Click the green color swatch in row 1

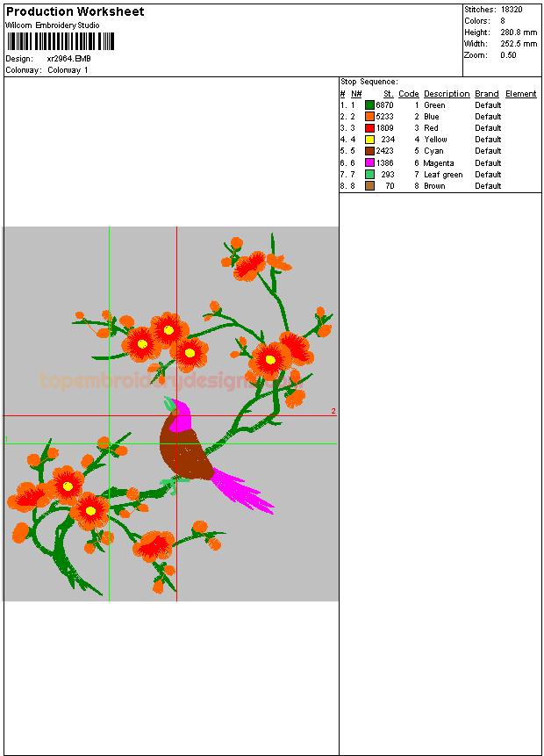point(370,105)
